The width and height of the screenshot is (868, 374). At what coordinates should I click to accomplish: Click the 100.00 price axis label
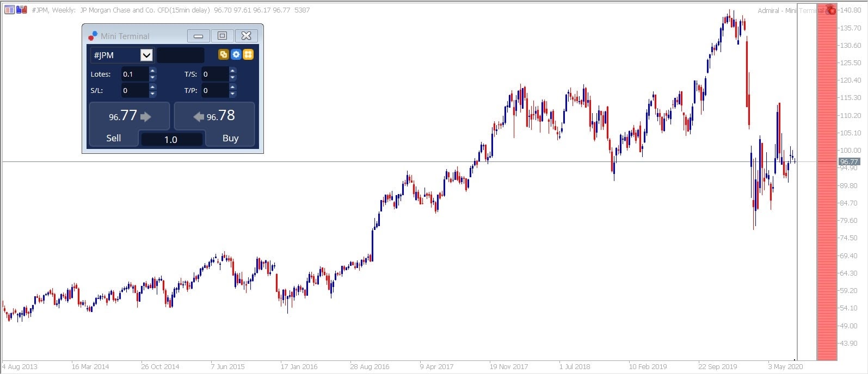[850, 150]
